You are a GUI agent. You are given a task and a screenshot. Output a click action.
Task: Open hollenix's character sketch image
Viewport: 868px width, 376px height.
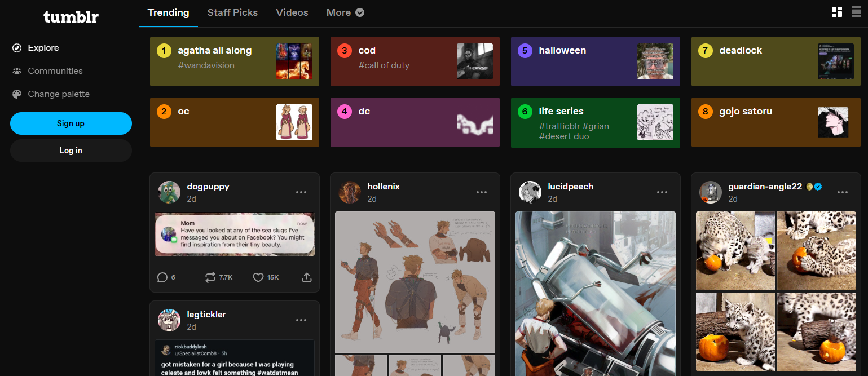415,282
